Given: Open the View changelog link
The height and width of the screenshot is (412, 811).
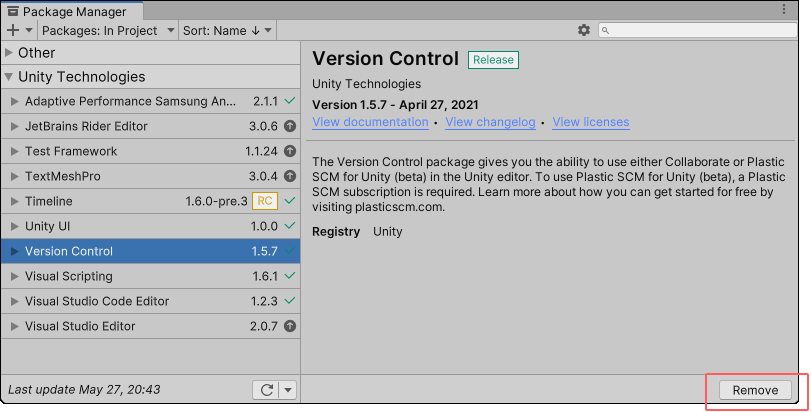Looking at the screenshot, I should pyautogui.click(x=490, y=122).
